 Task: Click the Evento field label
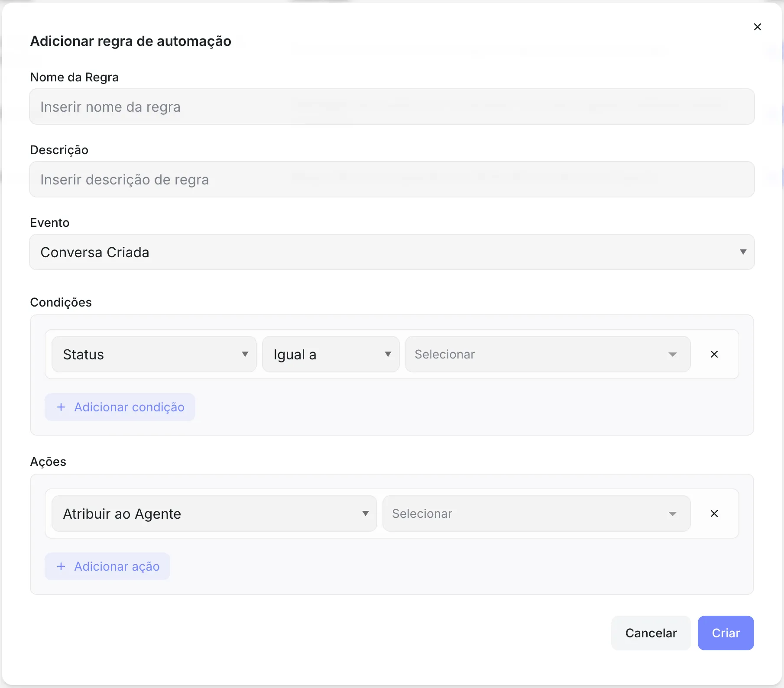click(50, 223)
